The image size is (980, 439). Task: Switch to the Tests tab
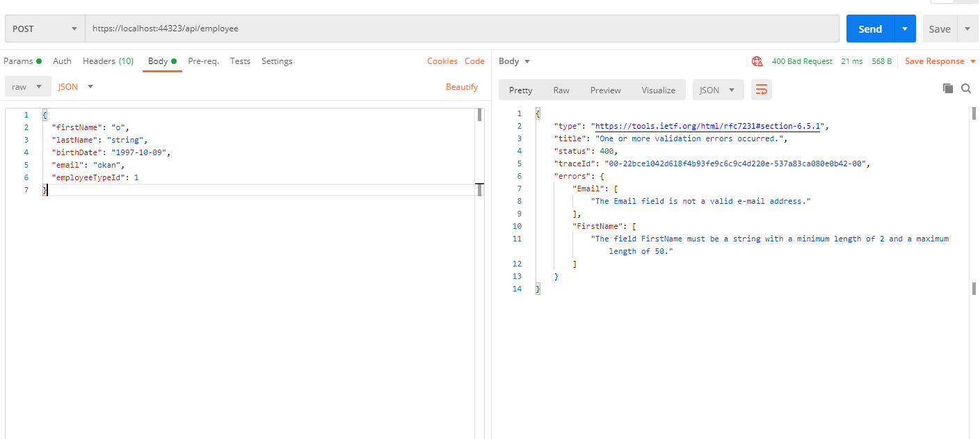(240, 61)
